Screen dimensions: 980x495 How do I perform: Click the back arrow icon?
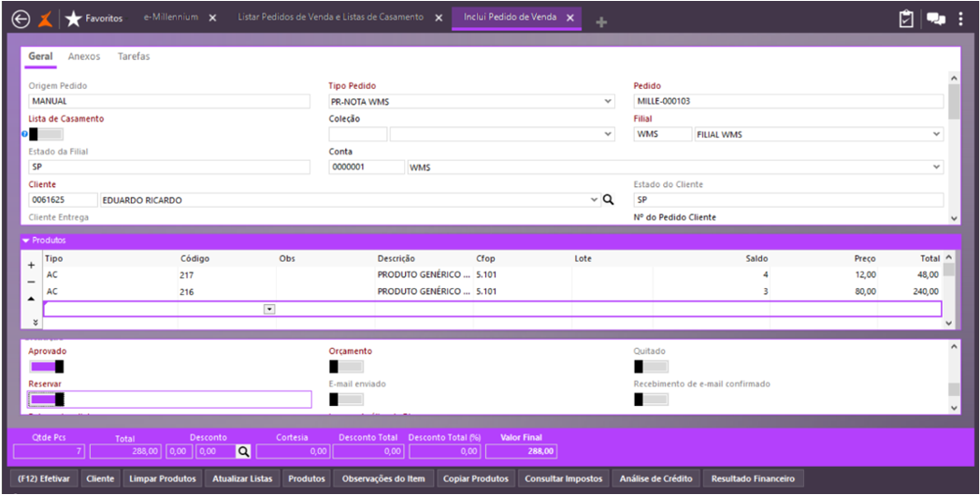(x=21, y=20)
